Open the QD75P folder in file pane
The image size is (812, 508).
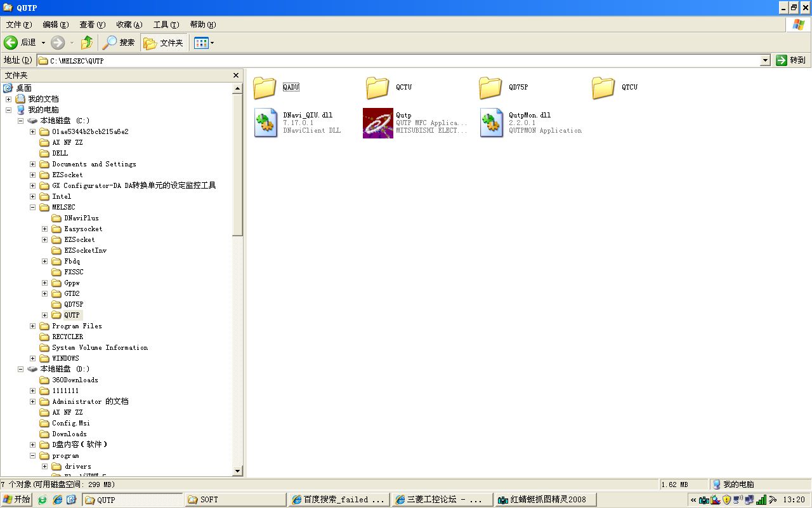click(x=490, y=88)
